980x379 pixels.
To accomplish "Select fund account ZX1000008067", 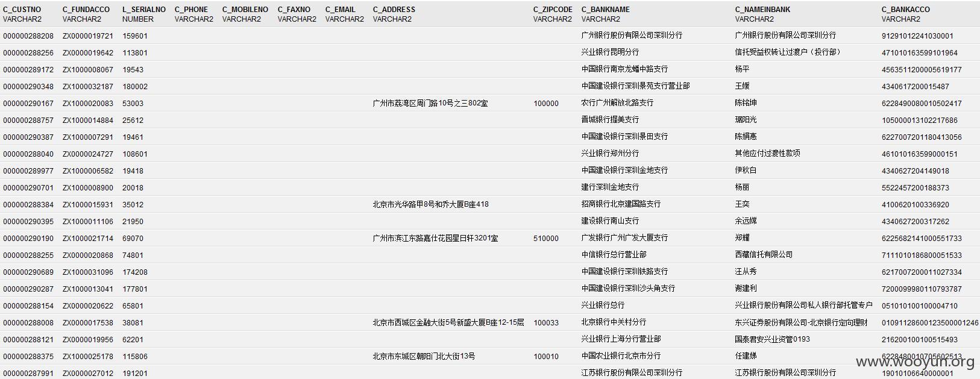I will (88, 70).
